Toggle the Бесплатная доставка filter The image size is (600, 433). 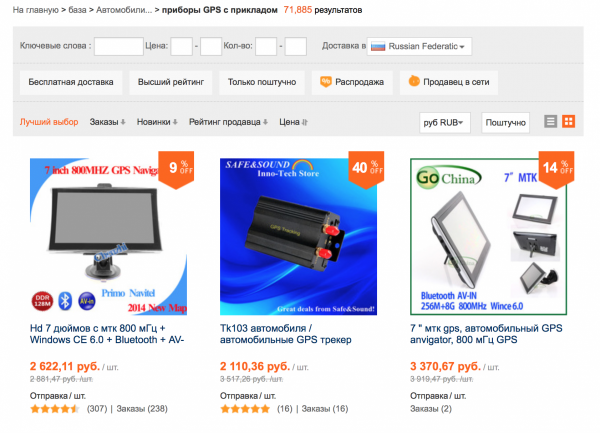[71, 82]
